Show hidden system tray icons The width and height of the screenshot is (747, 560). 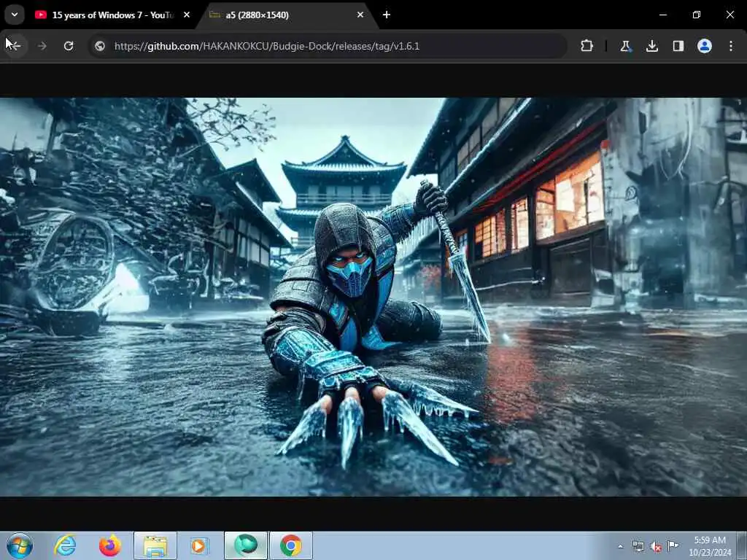point(620,546)
